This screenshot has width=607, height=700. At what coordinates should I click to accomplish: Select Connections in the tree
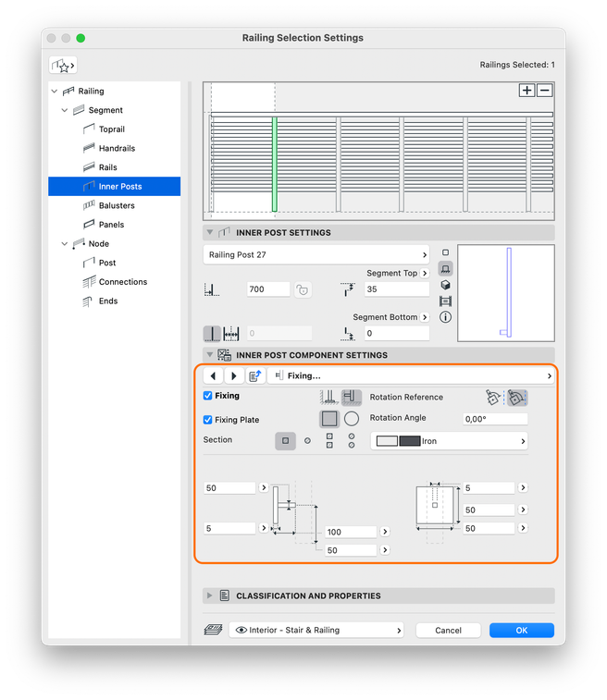tap(123, 282)
